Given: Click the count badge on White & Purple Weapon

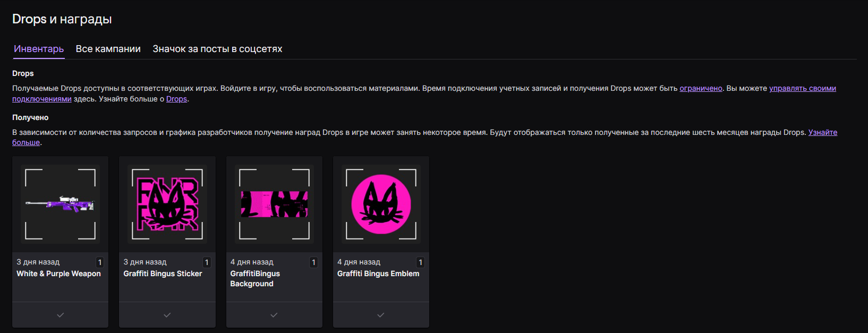Looking at the screenshot, I should pyautogui.click(x=100, y=262).
